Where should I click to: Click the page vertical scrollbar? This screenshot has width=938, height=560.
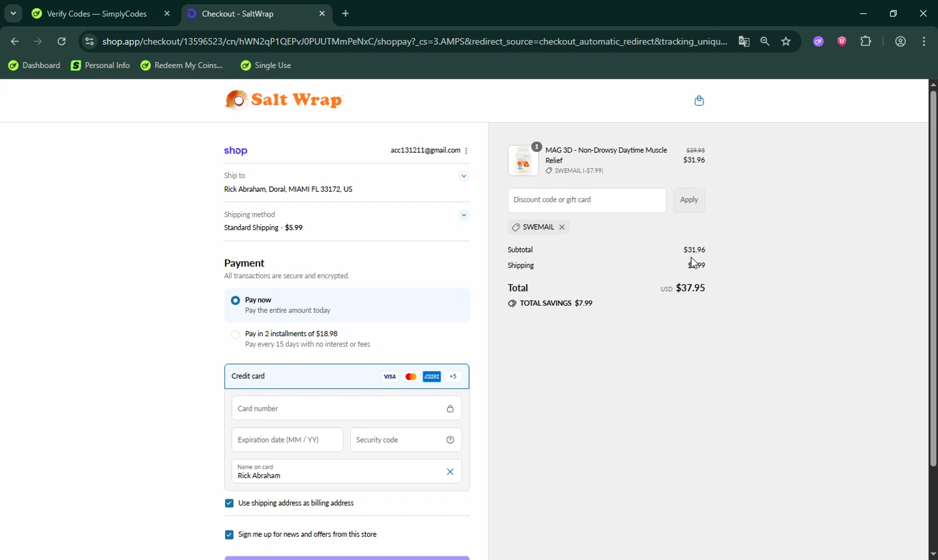pos(933,279)
